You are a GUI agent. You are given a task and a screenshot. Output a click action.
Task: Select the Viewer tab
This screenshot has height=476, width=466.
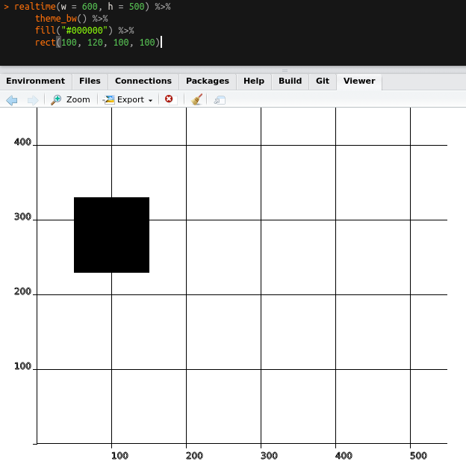pos(358,81)
